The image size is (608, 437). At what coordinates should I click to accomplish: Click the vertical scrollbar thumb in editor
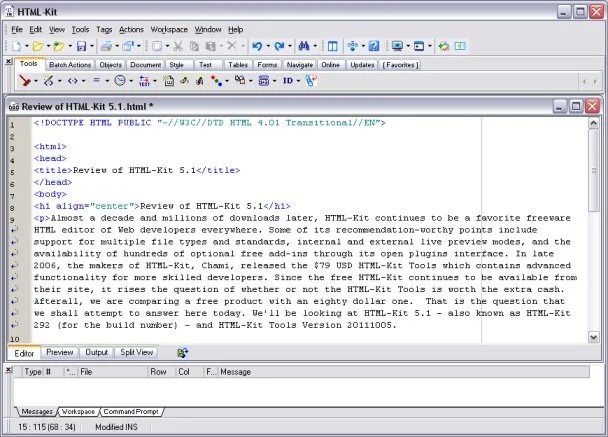pos(594,170)
